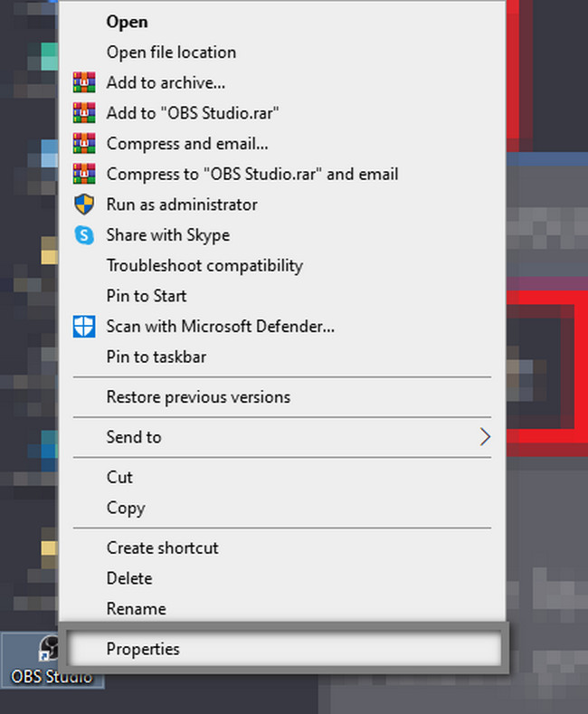The image size is (588, 714).
Task: Click the Skype logo icon
Action: [84, 235]
